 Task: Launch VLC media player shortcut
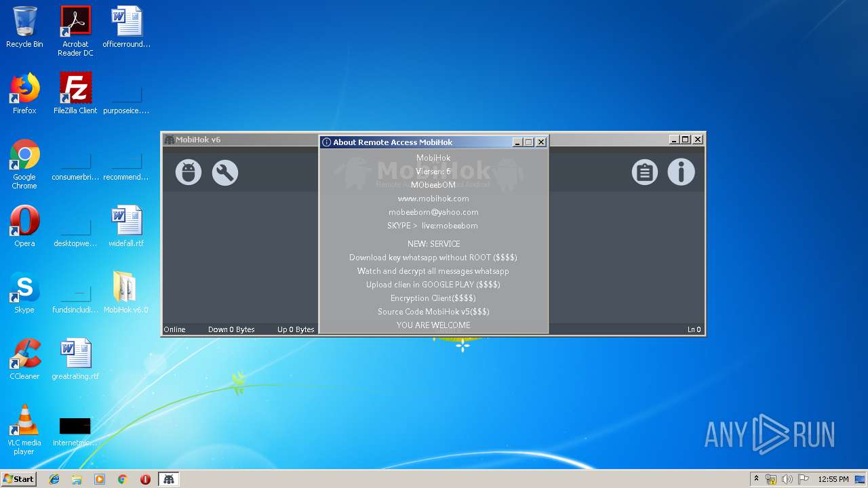pyautogui.click(x=24, y=430)
